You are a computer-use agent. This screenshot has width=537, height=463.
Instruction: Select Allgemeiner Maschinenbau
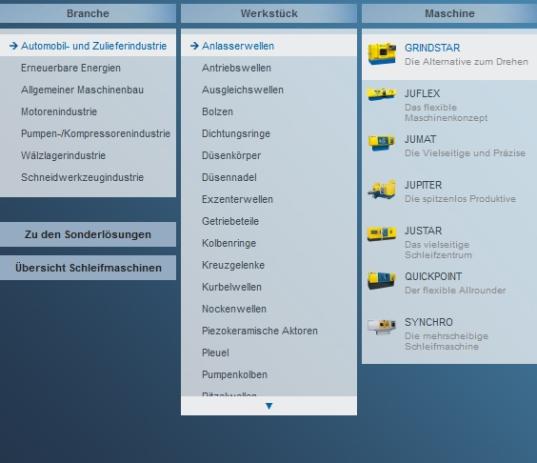click(82, 90)
